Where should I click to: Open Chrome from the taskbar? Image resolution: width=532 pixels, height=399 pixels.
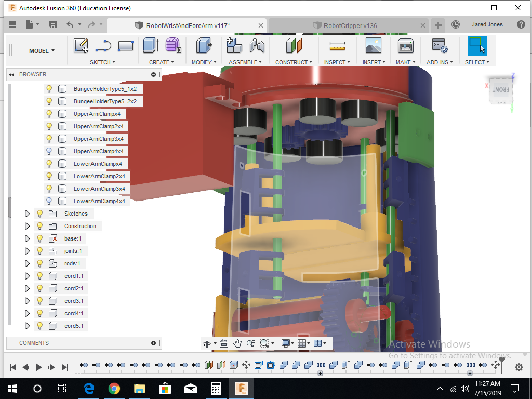click(114, 389)
